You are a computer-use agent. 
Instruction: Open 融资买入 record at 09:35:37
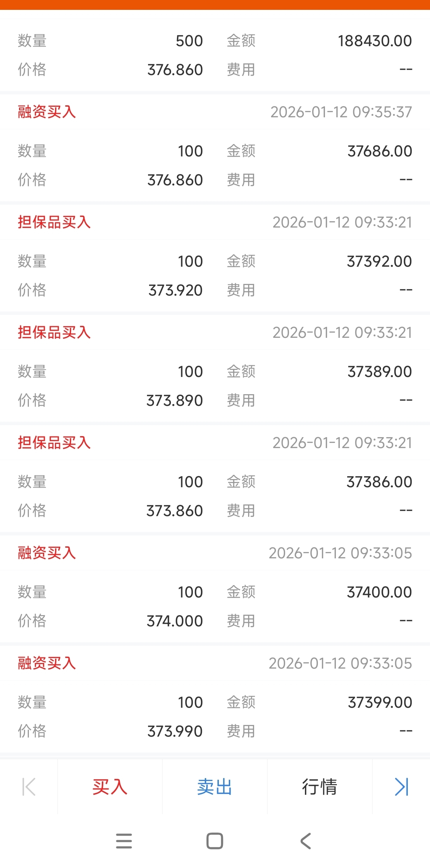tap(215, 148)
